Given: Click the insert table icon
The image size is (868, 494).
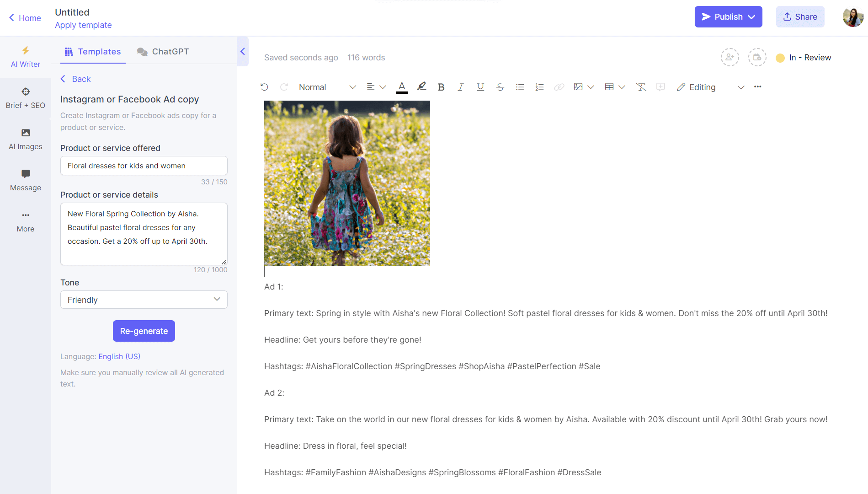Looking at the screenshot, I should pos(609,87).
